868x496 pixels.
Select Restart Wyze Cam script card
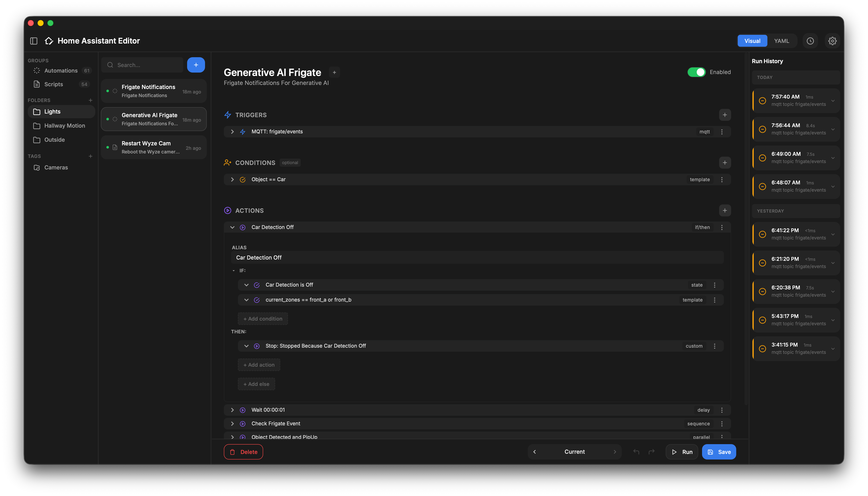coord(154,147)
